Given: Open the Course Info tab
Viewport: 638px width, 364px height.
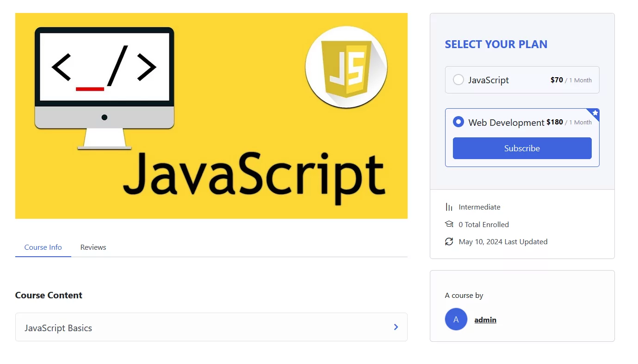Looking at the screenshot, I should (43, 247).
